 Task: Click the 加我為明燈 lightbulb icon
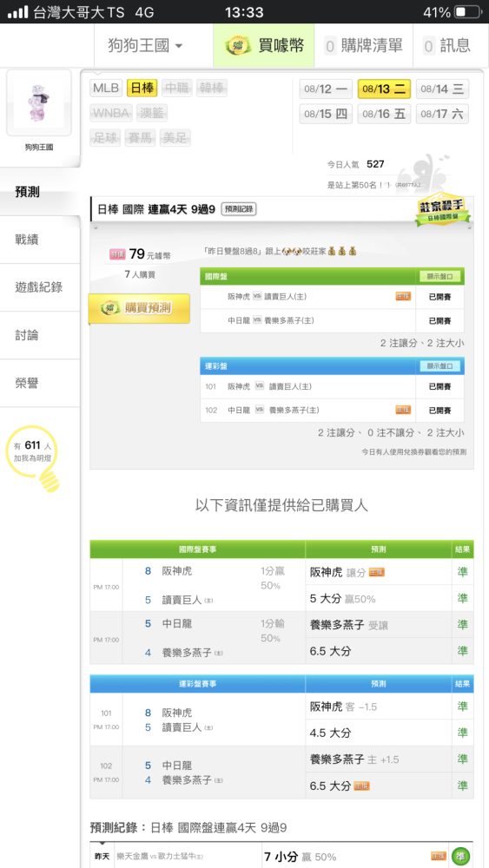[35, 457]
